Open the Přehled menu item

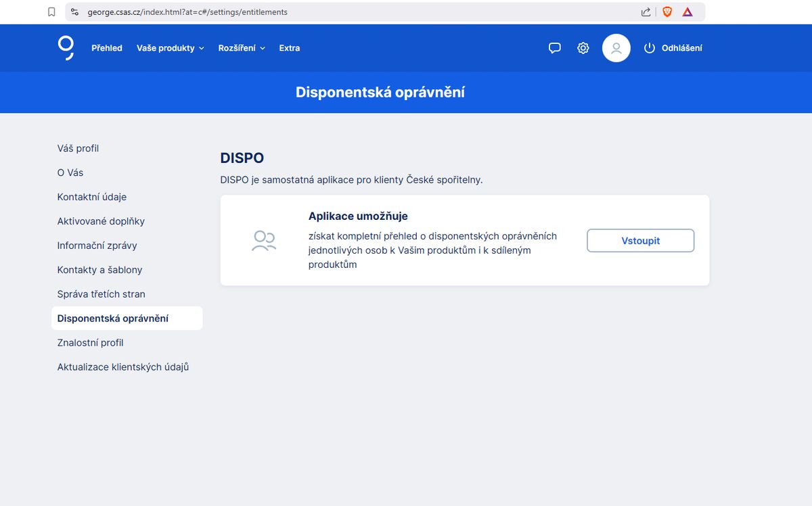pos(107,48)
